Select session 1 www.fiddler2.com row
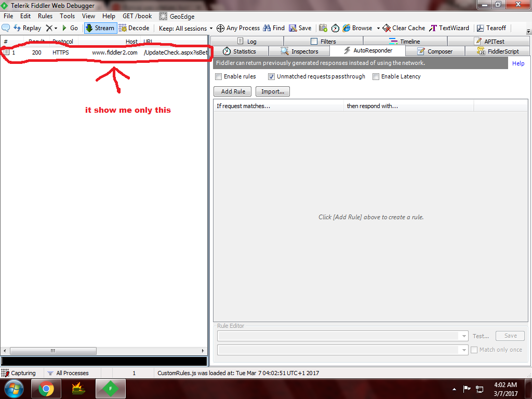 point(104,52)
